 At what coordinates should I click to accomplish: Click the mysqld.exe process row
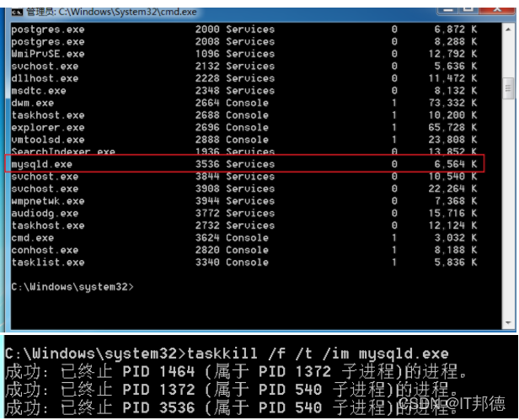[244, 163]
